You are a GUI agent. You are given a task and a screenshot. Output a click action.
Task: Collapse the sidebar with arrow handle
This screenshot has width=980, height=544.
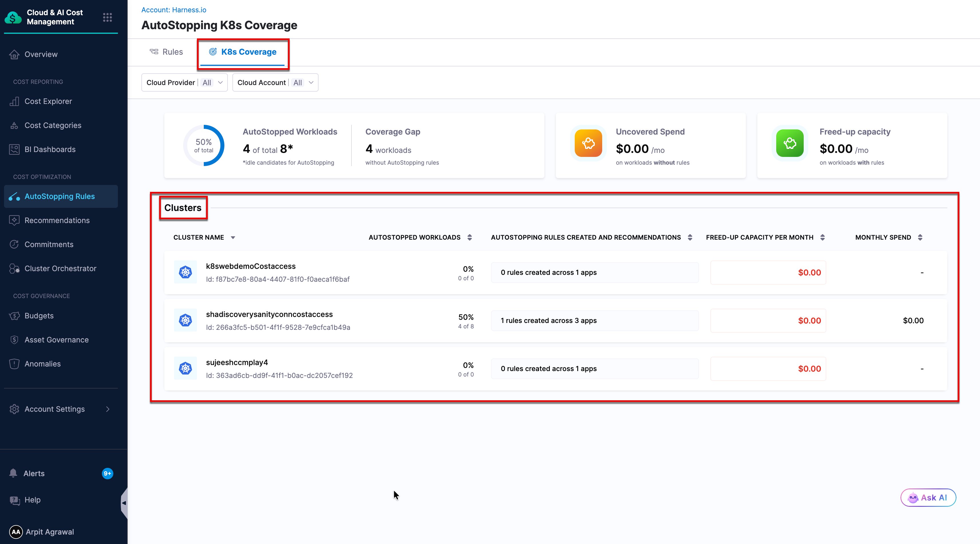124,503
